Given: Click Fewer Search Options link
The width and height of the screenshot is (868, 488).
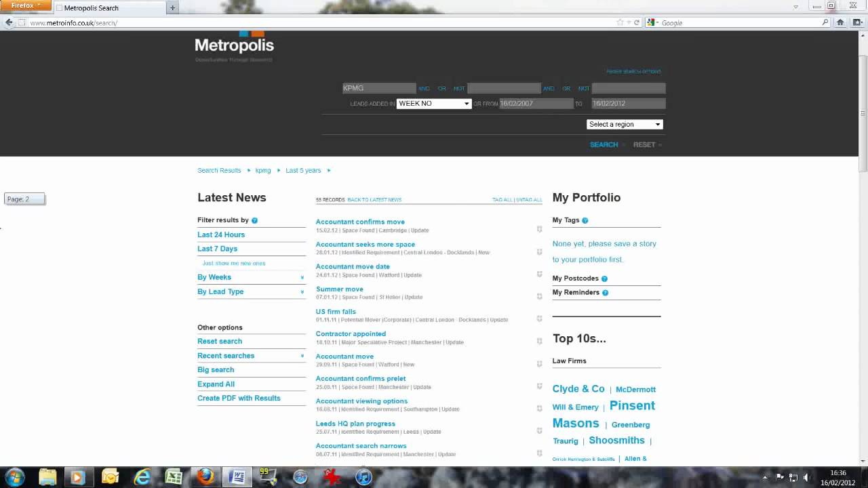Looking at the screenshot, I should coord(633,72).
